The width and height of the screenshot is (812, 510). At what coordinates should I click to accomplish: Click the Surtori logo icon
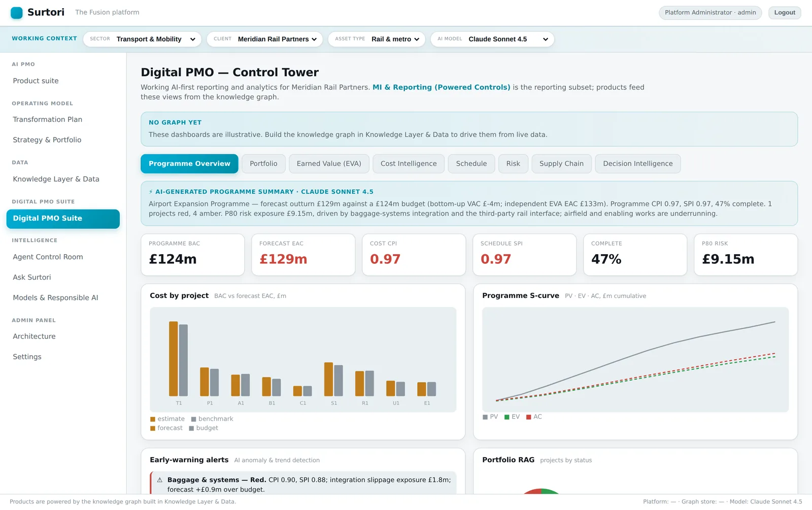tap(17, 13)
